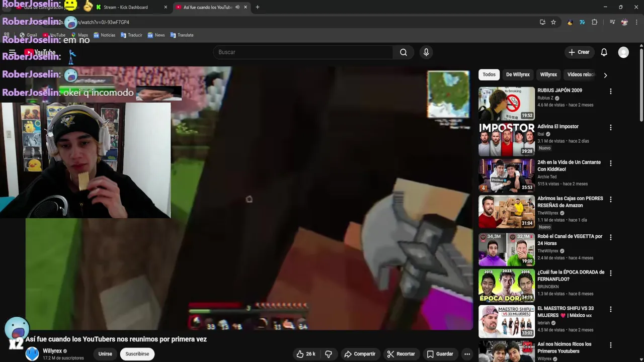644x362 pixels.
Task: Open options for MAESTRO SHIFU VS 33 MUJERES
Action: [610, 310]
